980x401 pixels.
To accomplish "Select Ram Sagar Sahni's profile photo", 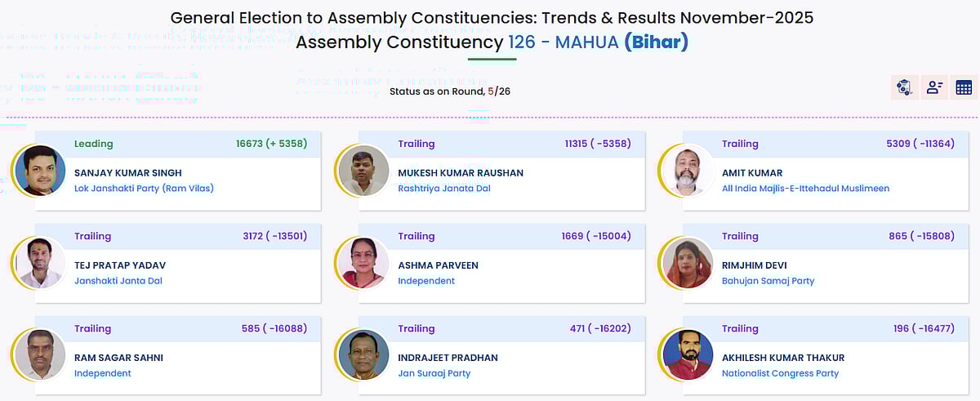I will point(40,355).
